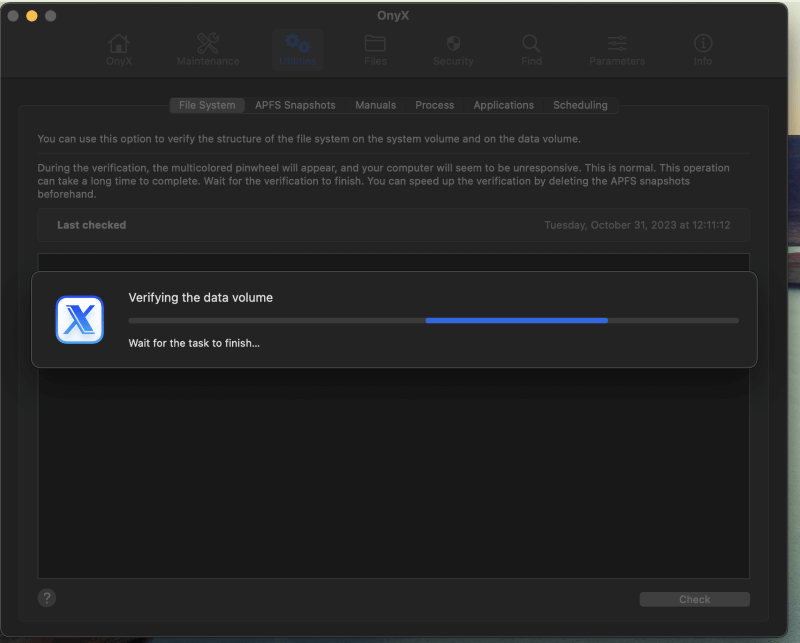The image size is (800, 643).
Task: Click the 'Verifying the data volume' heading
Action: tap(201, 298)
